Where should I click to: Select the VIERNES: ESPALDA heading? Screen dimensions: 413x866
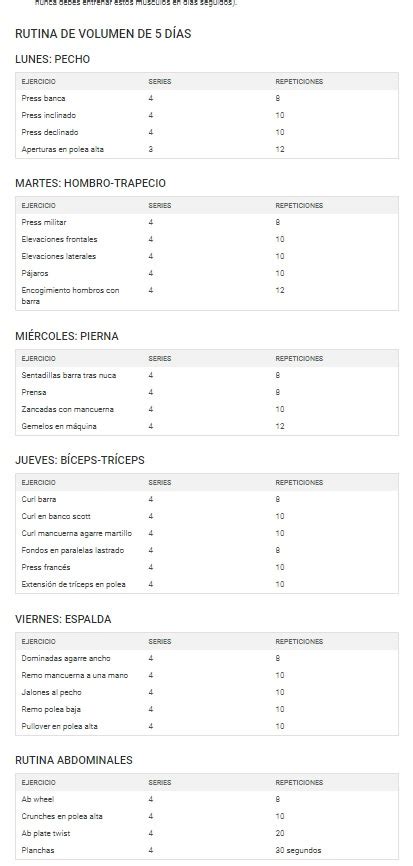tap(63, 619)
